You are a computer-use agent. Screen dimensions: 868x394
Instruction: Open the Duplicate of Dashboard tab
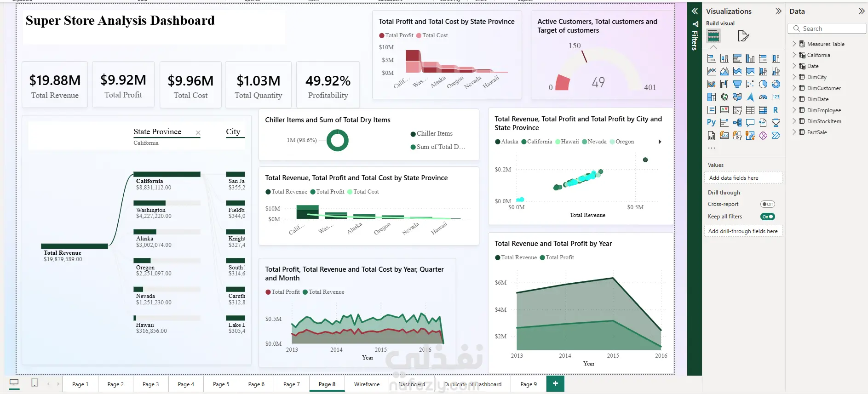[473, 384]
